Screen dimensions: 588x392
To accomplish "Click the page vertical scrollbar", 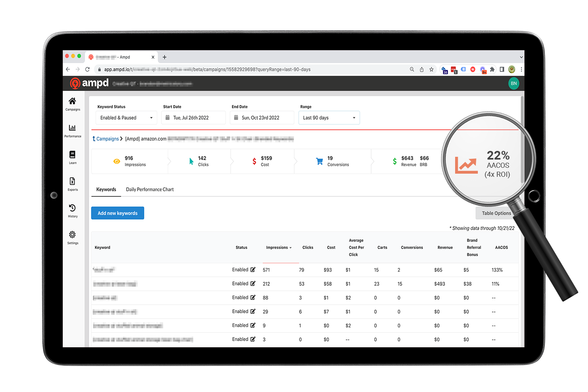I will tap(522, 140).
